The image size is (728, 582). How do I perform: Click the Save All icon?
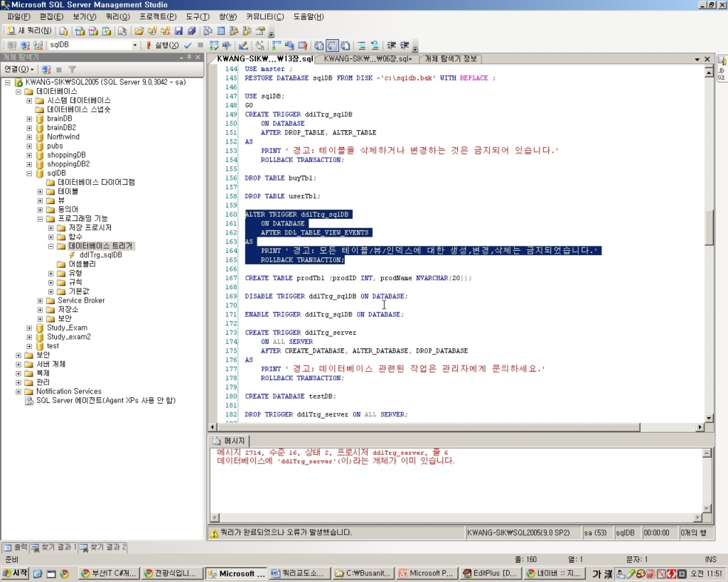pyautogui.click(x=191, y=31)
